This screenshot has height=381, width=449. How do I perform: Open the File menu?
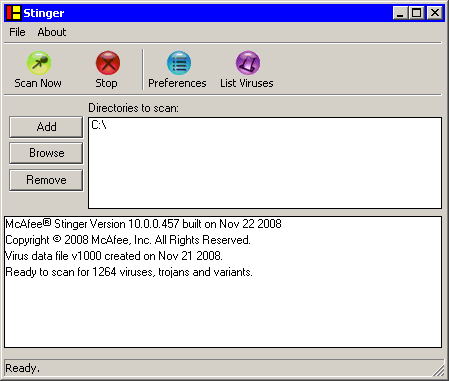17,32
